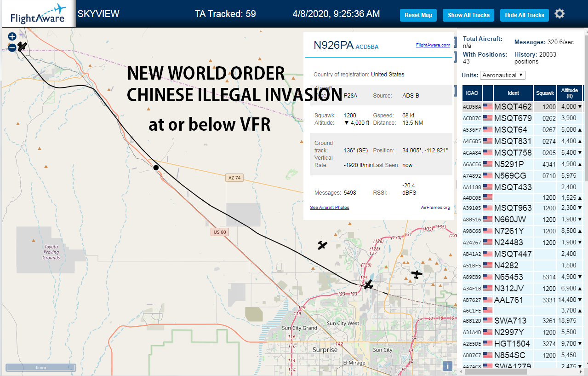Click the FlightAware logo
The image size is (588, 376).
click(x=39, y=14)
